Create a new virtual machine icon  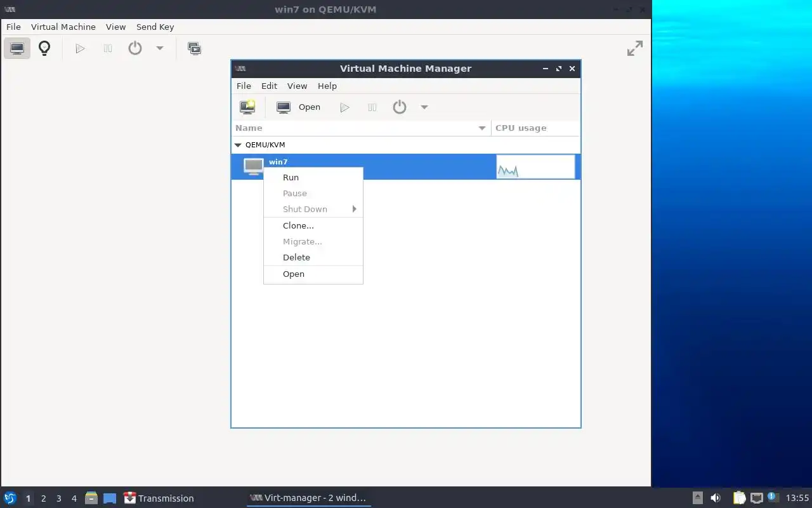(247, 107)
